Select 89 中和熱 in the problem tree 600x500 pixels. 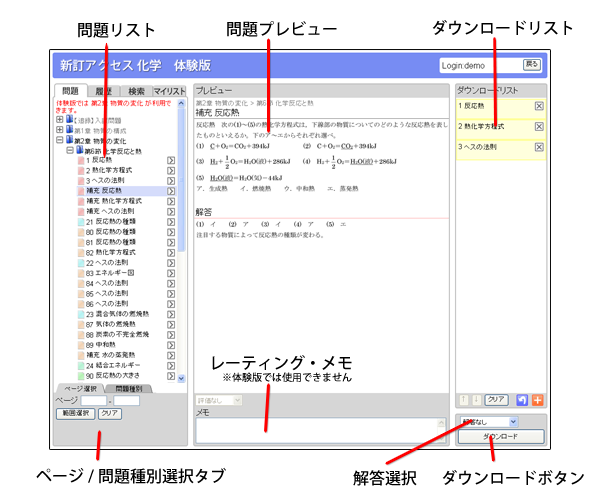[101, 345]
